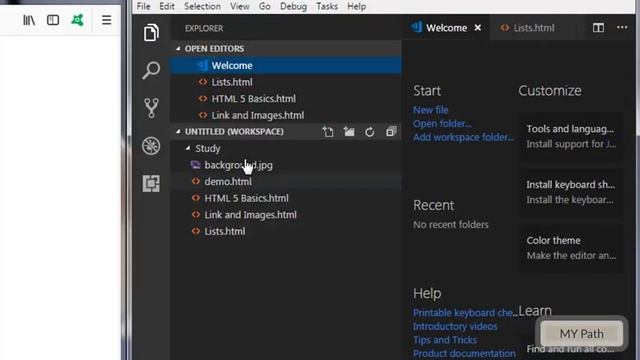Collapse the Study folder
640x360 pixels.
pos(188,148)
